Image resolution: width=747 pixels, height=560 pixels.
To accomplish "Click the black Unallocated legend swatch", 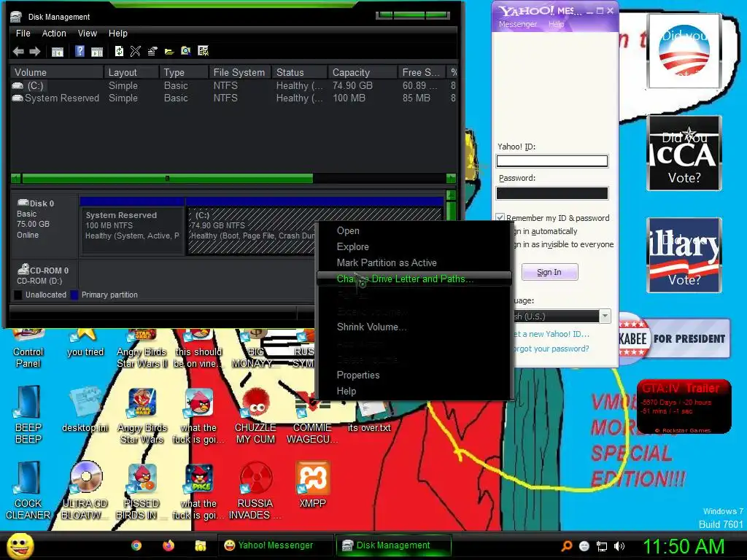I will (18, 295).
